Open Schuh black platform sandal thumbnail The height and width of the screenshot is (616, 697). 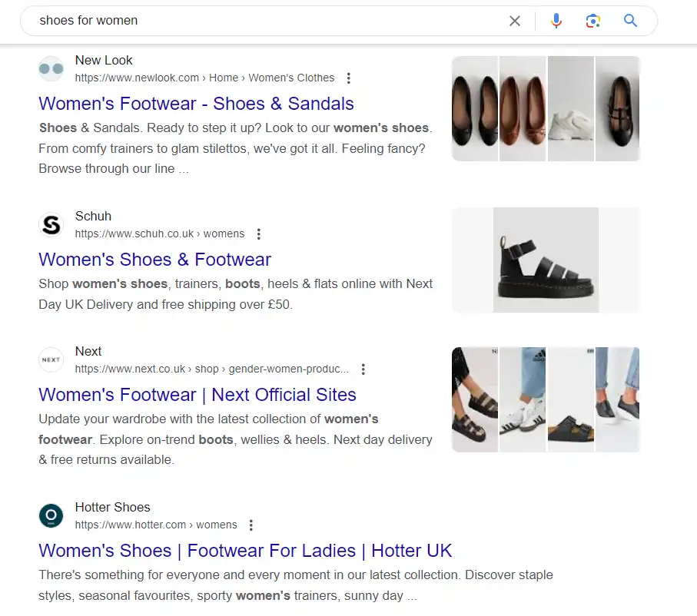coord(546,260)
